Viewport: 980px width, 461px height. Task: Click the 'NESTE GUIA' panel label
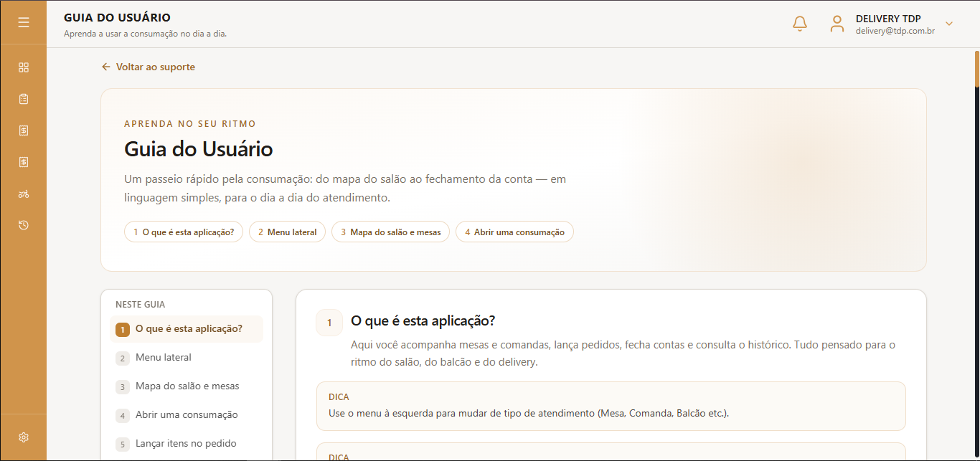point(141,305)
